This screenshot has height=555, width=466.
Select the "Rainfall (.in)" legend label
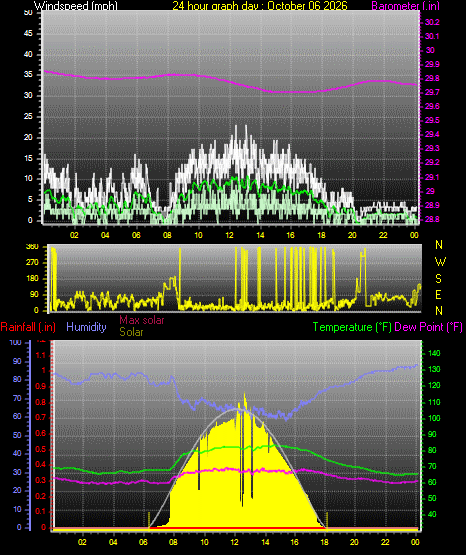coord(28,327)
